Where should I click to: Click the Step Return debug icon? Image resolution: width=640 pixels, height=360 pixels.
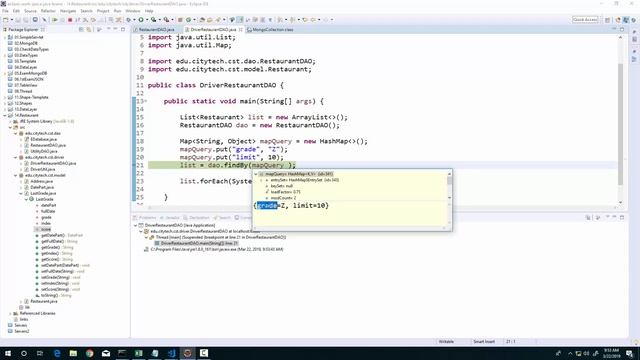coord(100,20)
